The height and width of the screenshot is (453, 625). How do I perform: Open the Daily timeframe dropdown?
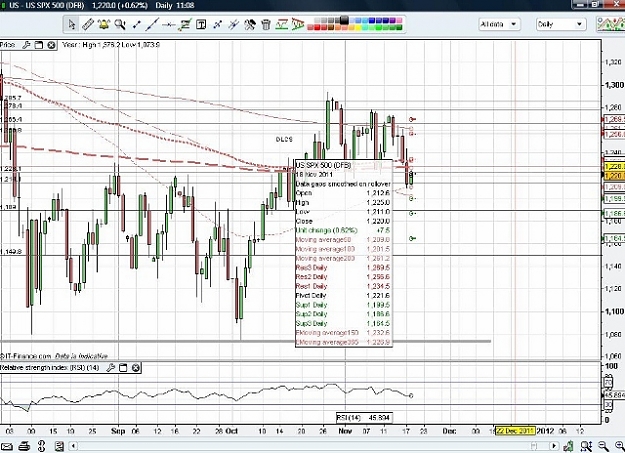click(x=561, y=24)
